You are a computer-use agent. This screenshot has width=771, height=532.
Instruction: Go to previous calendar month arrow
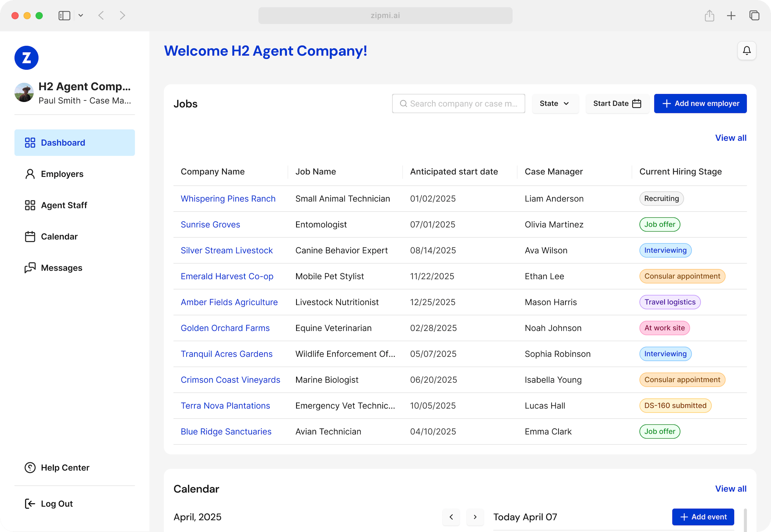tap(451, 517)
